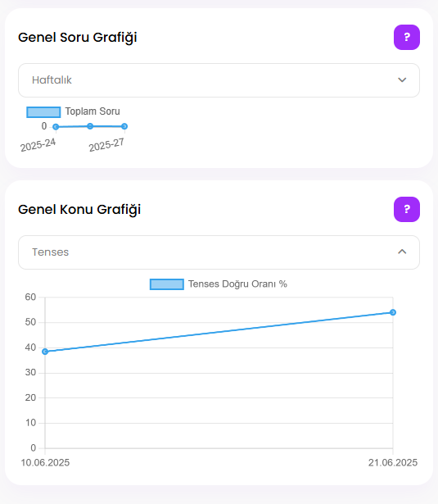Open the Haftalık period dropdown
This screenshot has width=438, height=504.
click(219, 80)
